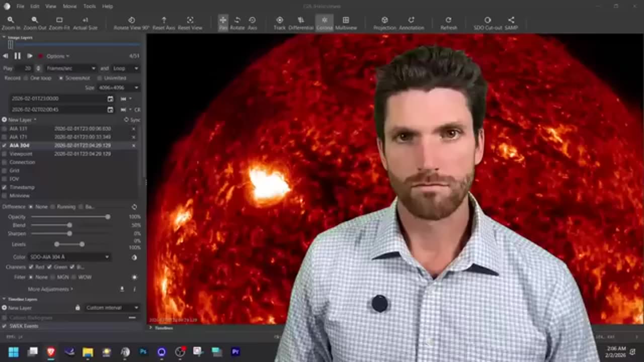Step to the next frame
Viewport: 644px width, 362px height.
[30, 56]
